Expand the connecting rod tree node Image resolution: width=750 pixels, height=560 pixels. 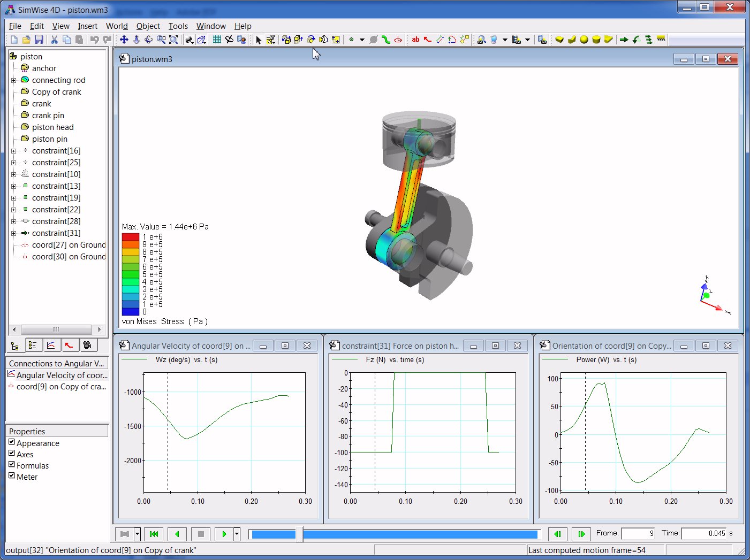tap(14, 80)
